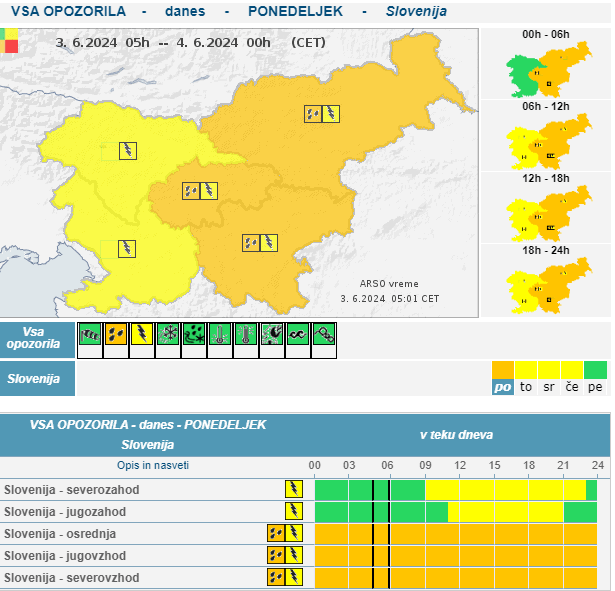Click the thunderstorm icon on northwest map region
This screenshot has height=591, width=615.
coord(128,151)
